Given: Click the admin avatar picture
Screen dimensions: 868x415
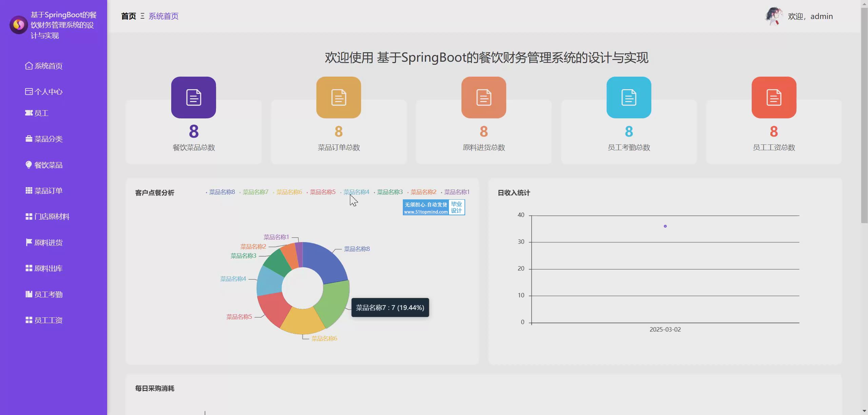Looking at the screenshot, I should (774, 16).
